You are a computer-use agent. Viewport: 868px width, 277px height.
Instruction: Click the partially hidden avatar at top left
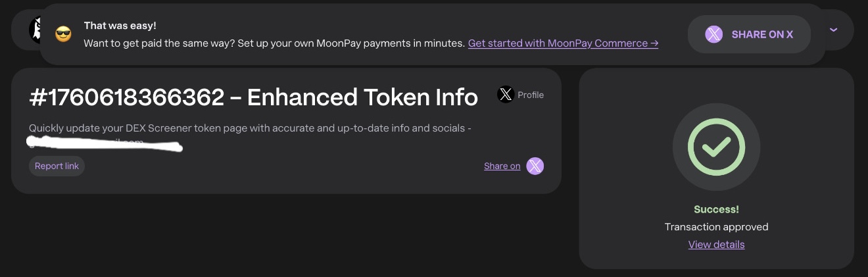coord(34,30)
